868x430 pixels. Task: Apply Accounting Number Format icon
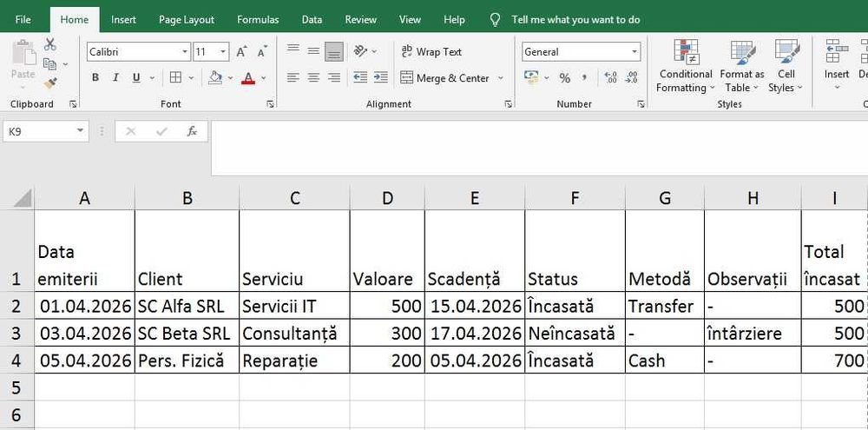pyautogui.click(x=531, y=77)
